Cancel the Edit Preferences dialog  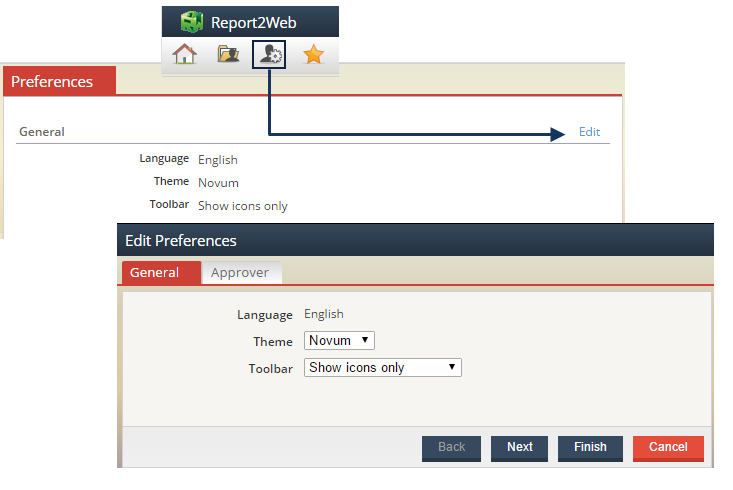pyautogui.click(x=668, y=447)
